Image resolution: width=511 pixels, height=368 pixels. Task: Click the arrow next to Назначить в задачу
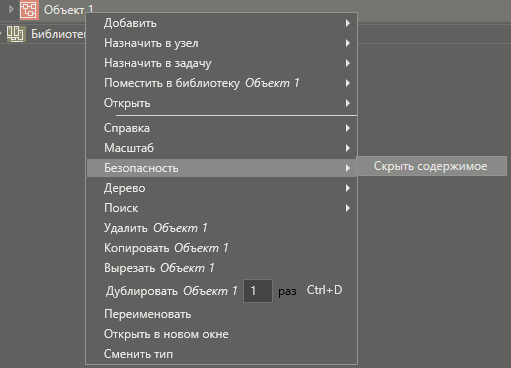coord(348,63)
